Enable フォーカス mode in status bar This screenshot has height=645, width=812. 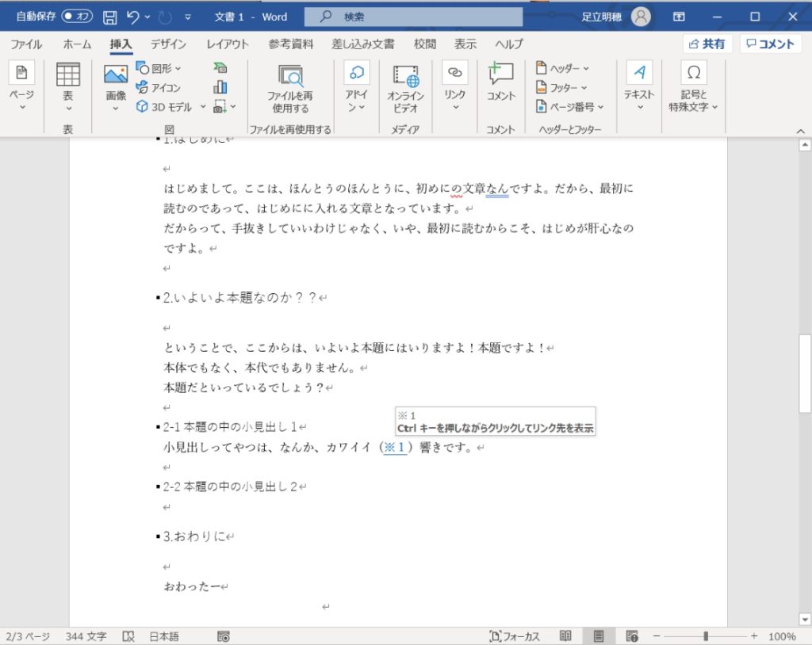(x=515, y=636)
